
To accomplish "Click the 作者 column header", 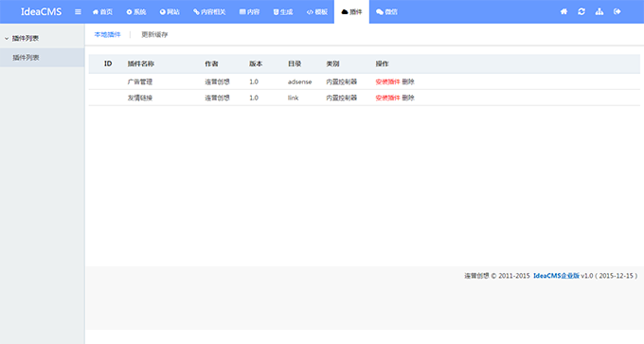I will pyautogui.click(x=211, y=63).
